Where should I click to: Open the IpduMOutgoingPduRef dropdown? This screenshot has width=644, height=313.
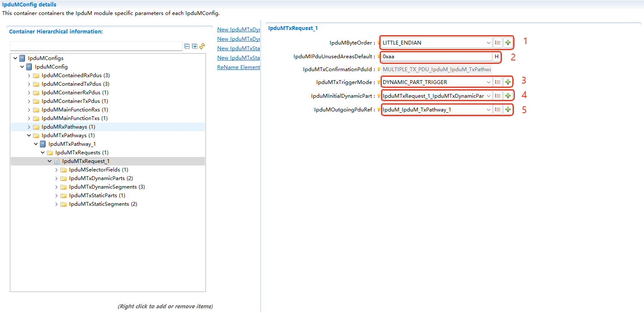pos(488,110)
